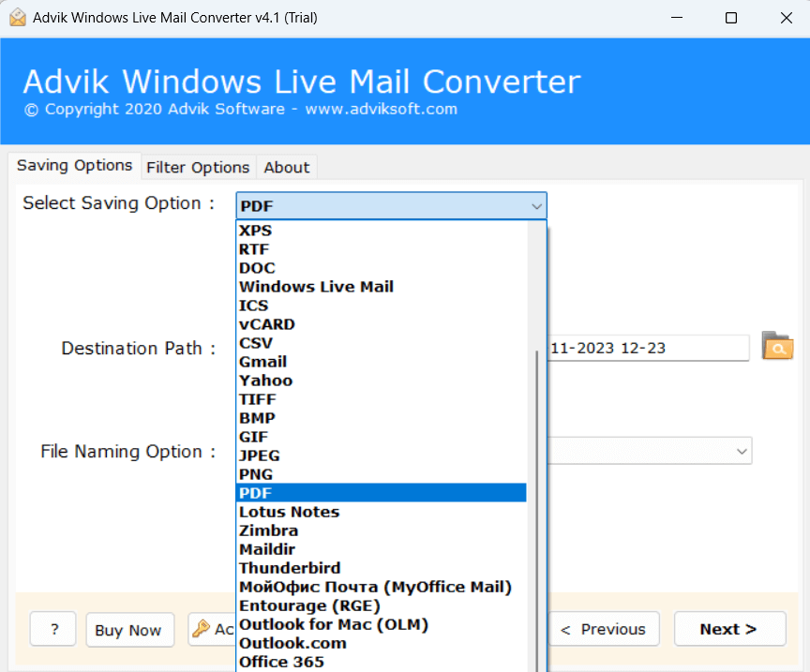
Task: Click the key icon on the Activate button
Action: coord(201,629)
